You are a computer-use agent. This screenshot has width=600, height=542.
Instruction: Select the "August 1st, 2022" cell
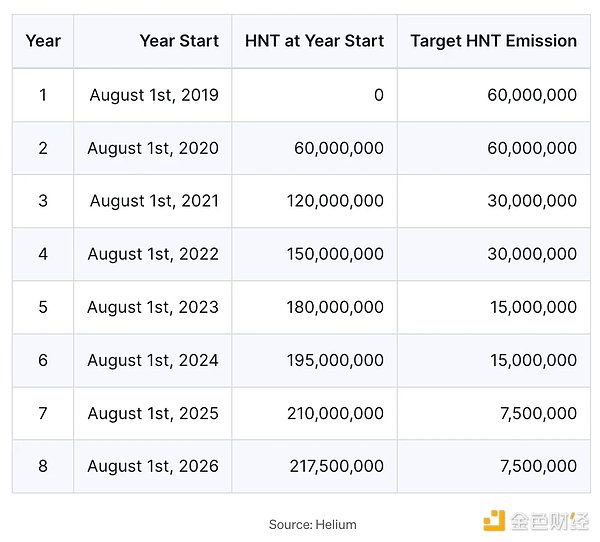point(153,254)
